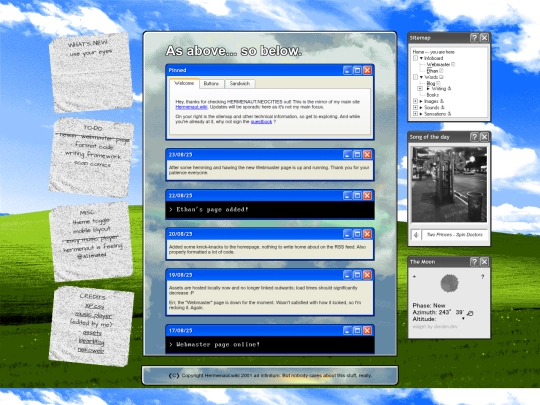Click the 'As above... so below.' heading
Viewport: 540px width, 405px height.
(x=234, y=51)
